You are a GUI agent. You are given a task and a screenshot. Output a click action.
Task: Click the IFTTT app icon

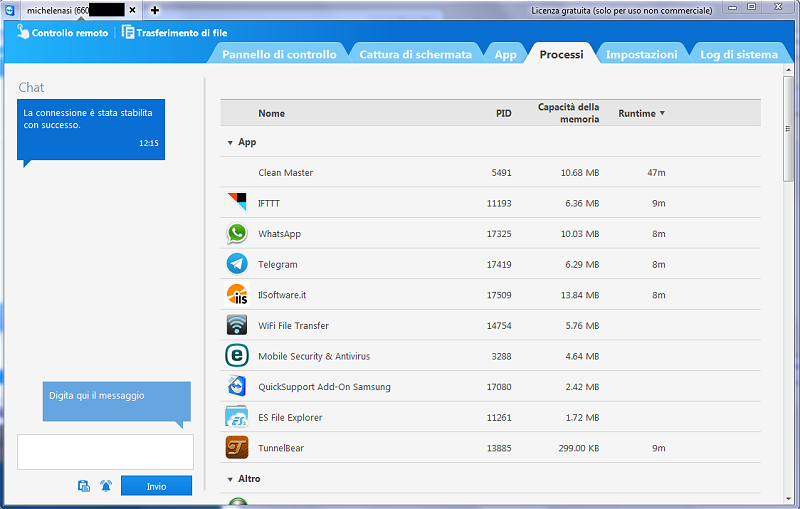tap(237, 202)
